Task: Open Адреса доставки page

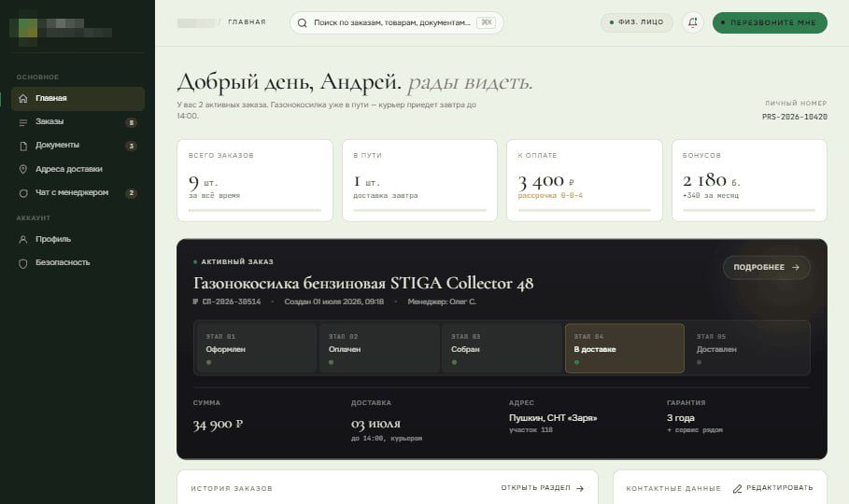Action: [78, 169]
